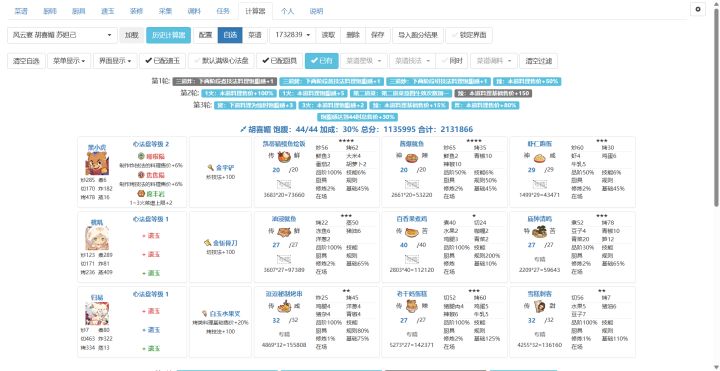
Task: Open the 菜谱星级 filter dropdown
Action: [363, 61]
